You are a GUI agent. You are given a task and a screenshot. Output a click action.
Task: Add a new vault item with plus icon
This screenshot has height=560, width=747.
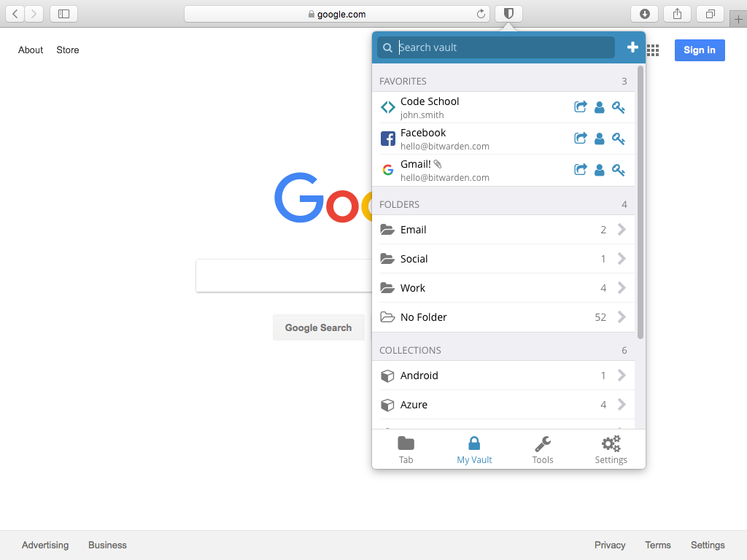click(x=632, y=47)
